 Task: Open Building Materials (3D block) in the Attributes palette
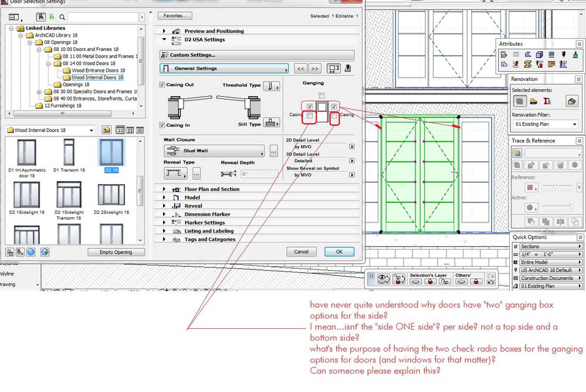(539, 55)
